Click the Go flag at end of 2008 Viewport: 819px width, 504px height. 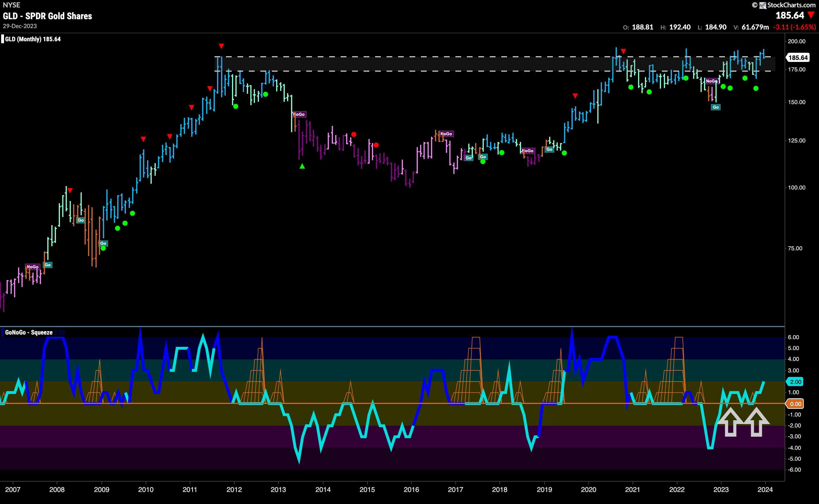tap(103, 243)
